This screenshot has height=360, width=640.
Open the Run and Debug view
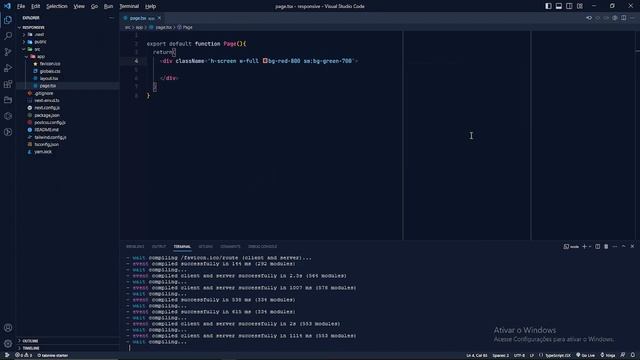pyautogui.click(x=8, y=68)
